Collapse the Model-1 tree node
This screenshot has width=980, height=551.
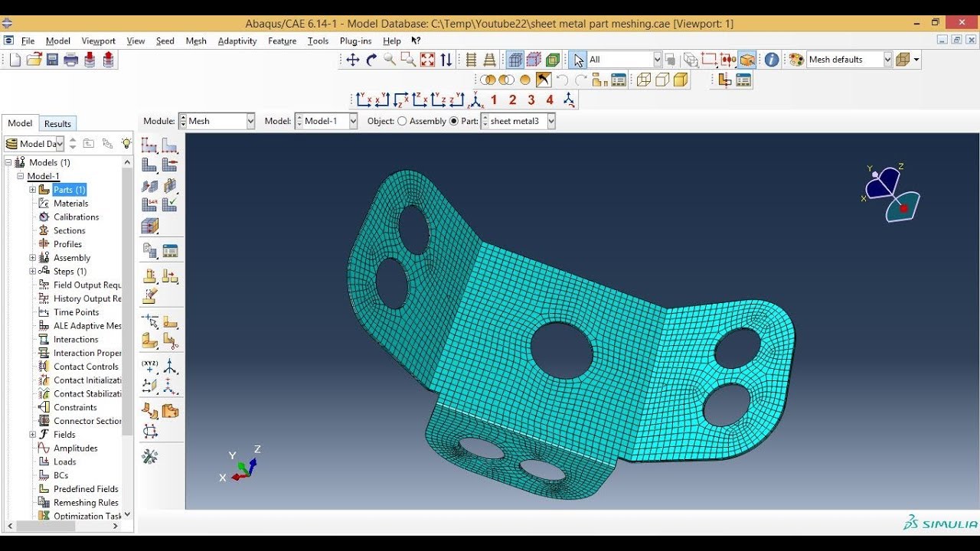coord(21,176)
